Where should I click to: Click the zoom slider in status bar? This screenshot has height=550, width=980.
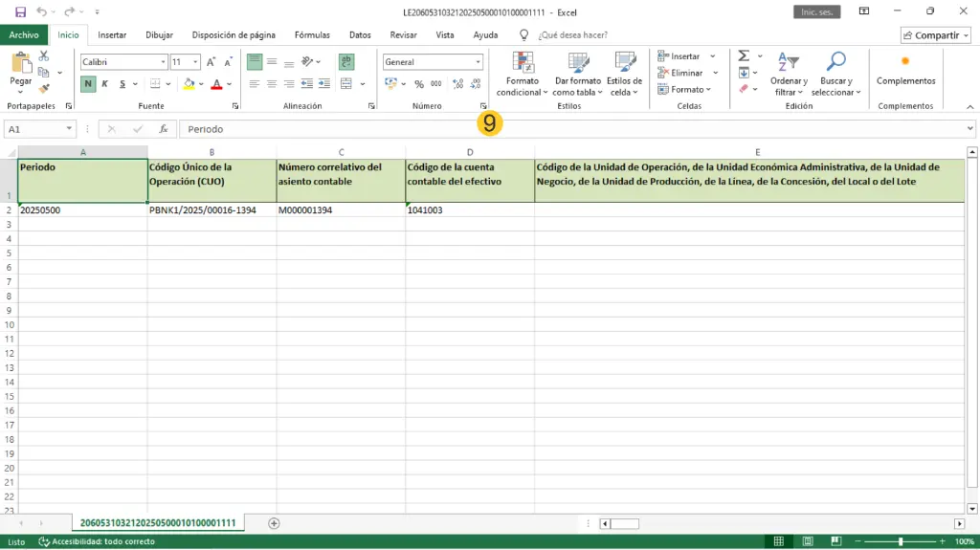coord(900,541)
